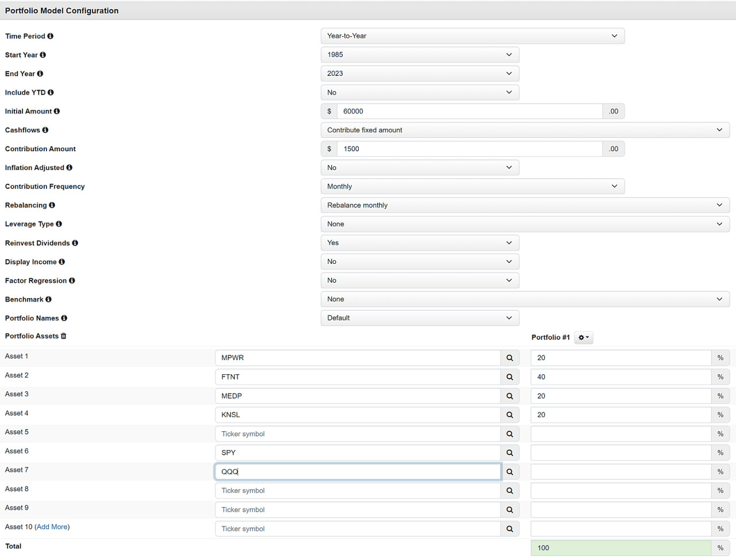Click the info icon next to Benchmark
The image size is (736, 560).
(49, 300)
